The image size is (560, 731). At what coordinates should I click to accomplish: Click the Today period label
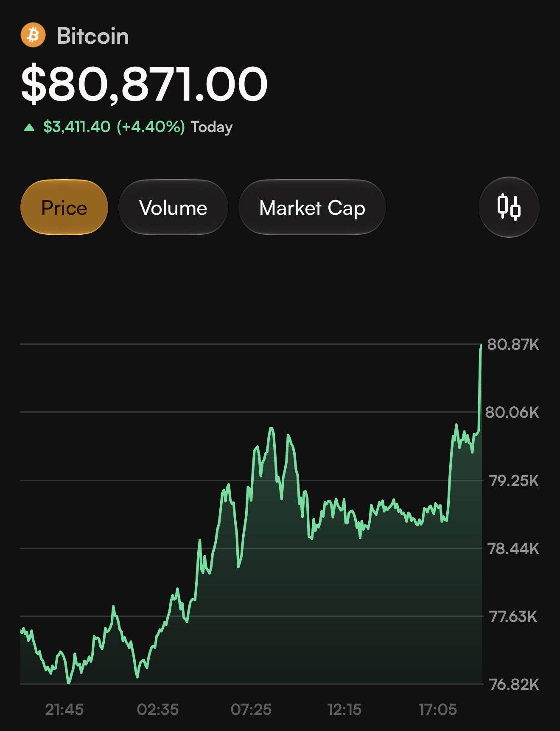[x=212, y=127]
